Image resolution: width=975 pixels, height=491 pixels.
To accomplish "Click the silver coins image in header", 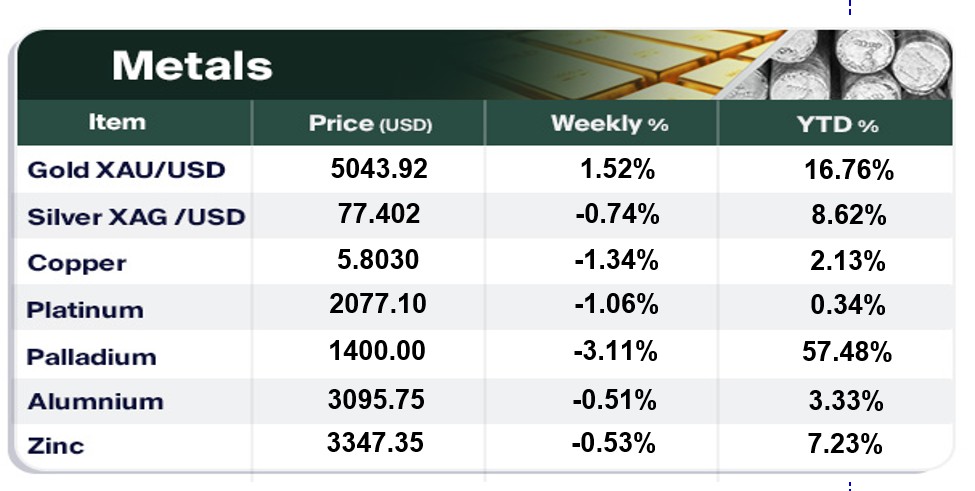I will coord(870,62).
